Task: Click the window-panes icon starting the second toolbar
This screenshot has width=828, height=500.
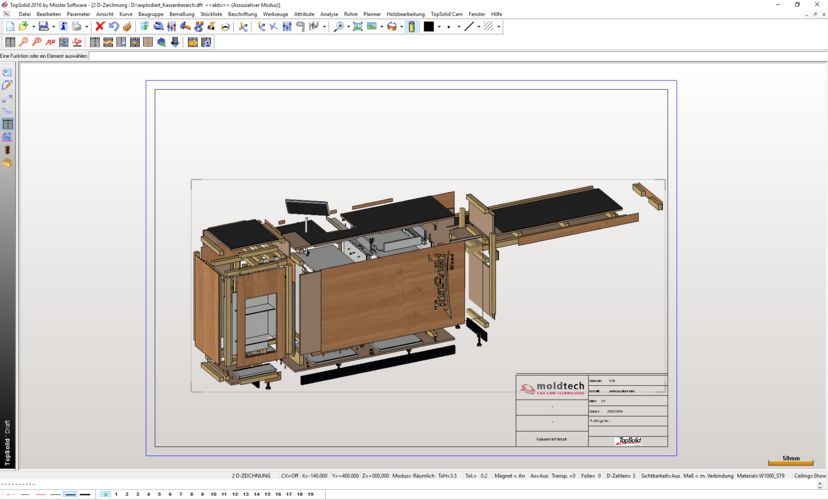Action: point(10,42)
